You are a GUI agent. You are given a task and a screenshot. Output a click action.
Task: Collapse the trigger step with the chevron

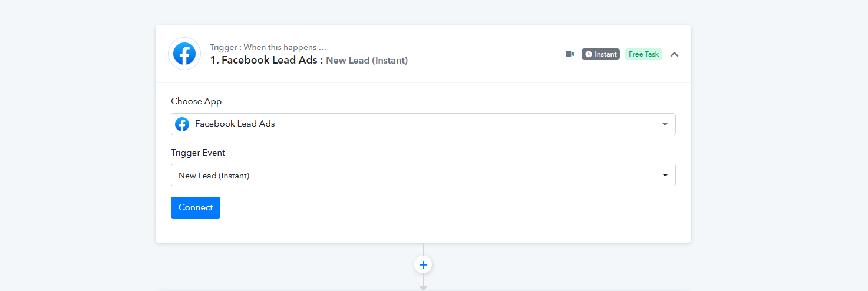675,54
